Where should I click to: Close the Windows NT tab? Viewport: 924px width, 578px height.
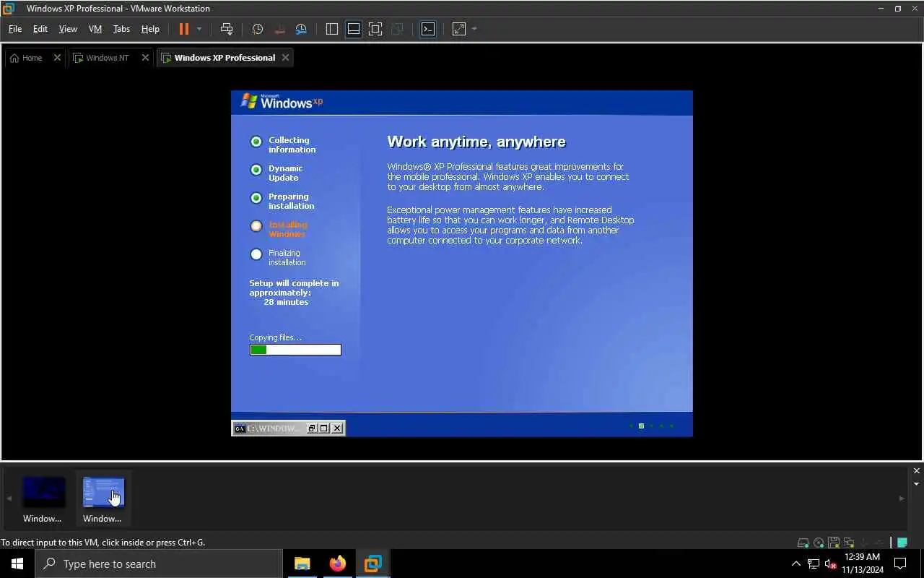[x=145, y=58]
